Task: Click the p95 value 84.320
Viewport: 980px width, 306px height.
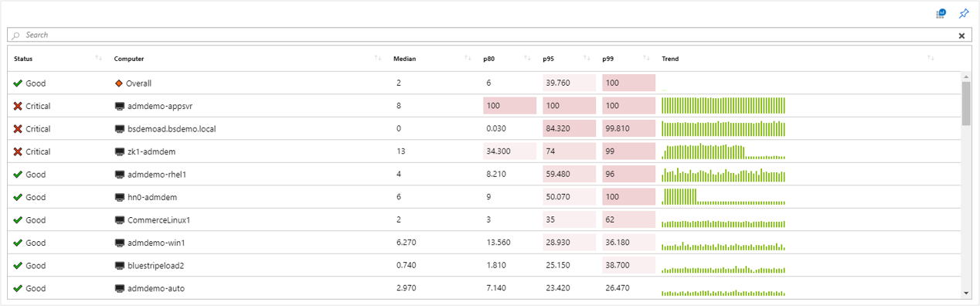Action: click(559, 129)
